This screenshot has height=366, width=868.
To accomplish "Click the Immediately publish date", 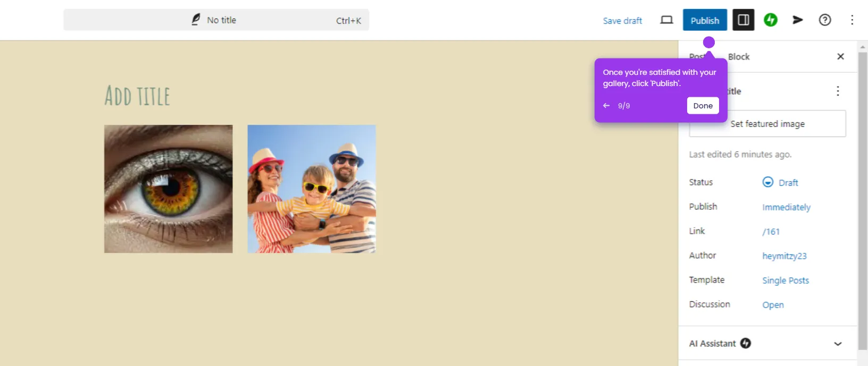I will [786, 207].
